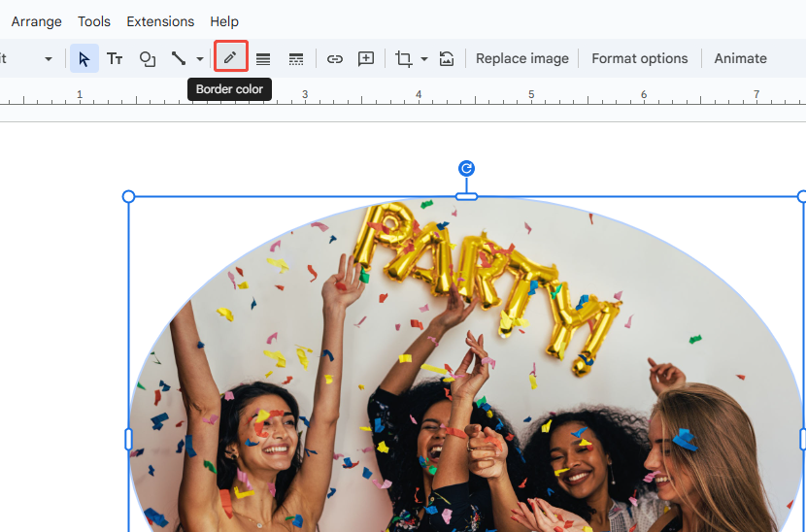The image size is (806, 532).
Task: Click the reset image icon
Action: [x=447, y=58]
